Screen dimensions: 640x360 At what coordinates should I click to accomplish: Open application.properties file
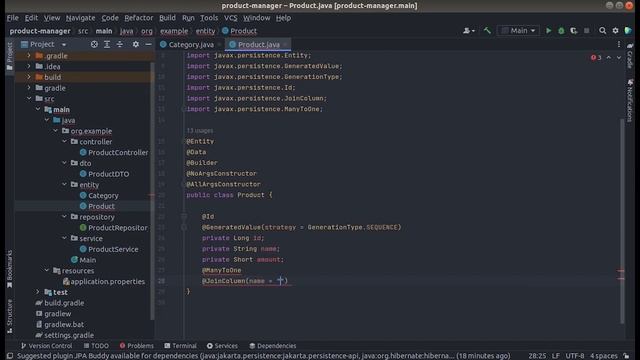(104, 281)
